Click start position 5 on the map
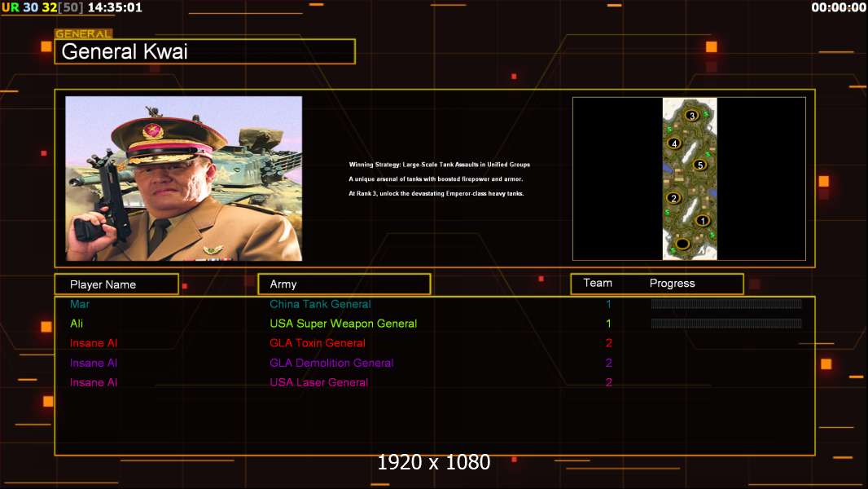This screenshot has height=489, width=868. [x=700, y=165]
